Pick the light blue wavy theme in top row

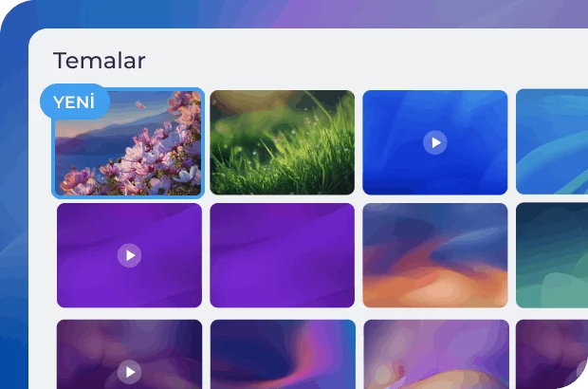[552, 141]
